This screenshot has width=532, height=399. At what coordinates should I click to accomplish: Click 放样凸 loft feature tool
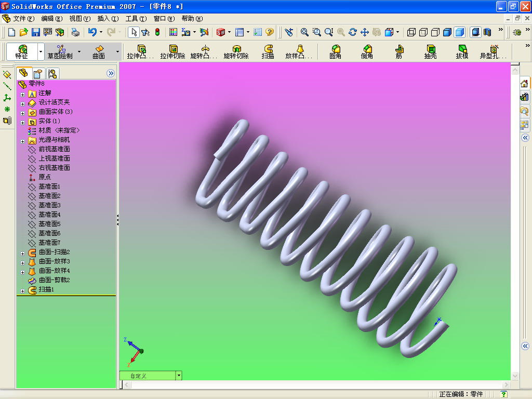click(299, 51)
